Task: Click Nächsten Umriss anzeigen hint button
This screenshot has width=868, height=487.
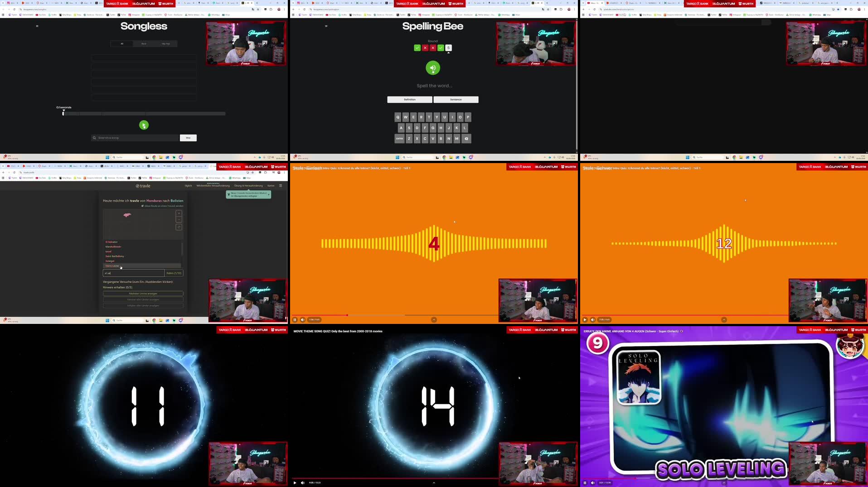Action: [143, 294]
